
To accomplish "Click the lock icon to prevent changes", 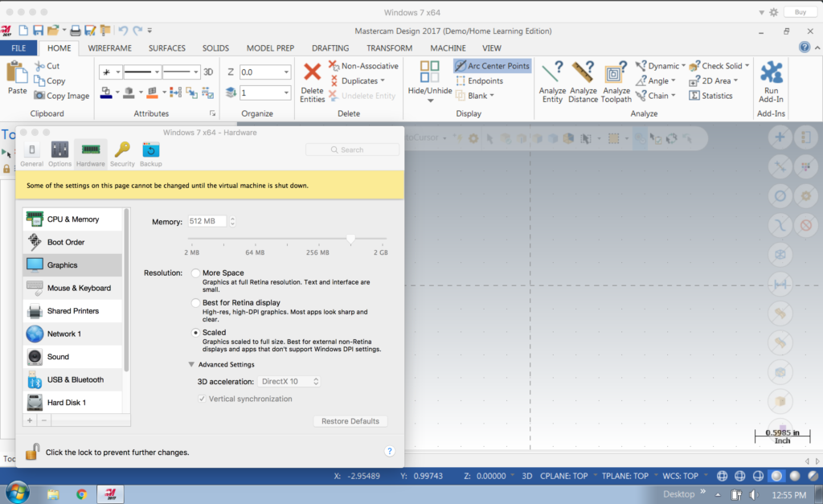I will (31, 452).
